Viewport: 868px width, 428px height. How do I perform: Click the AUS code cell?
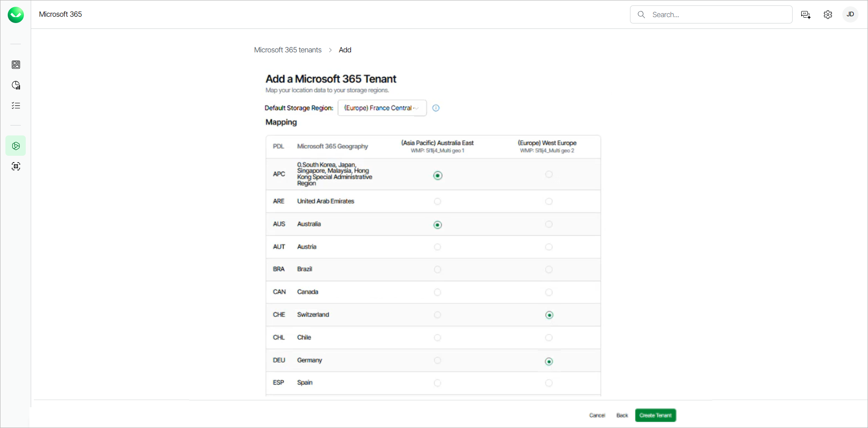pyautogui.click(x=279, y=224)
